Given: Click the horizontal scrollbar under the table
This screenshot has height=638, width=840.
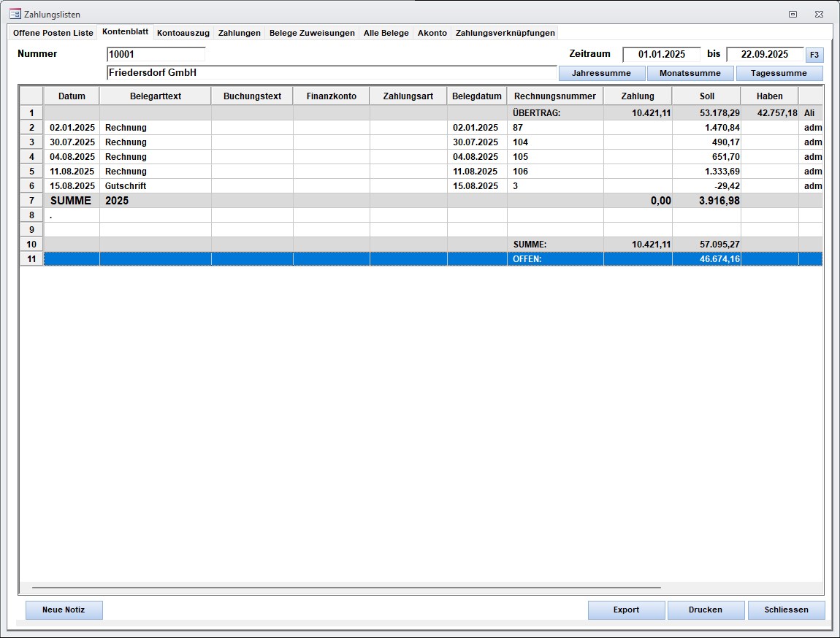Looking at the screenshot, I should (x=346, y=587).
